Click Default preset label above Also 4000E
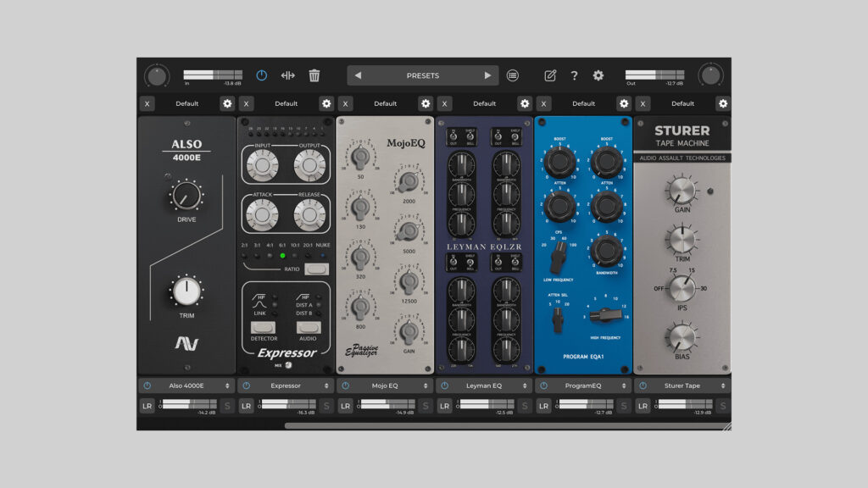This screenshot has height=488, width=868. 187,103
